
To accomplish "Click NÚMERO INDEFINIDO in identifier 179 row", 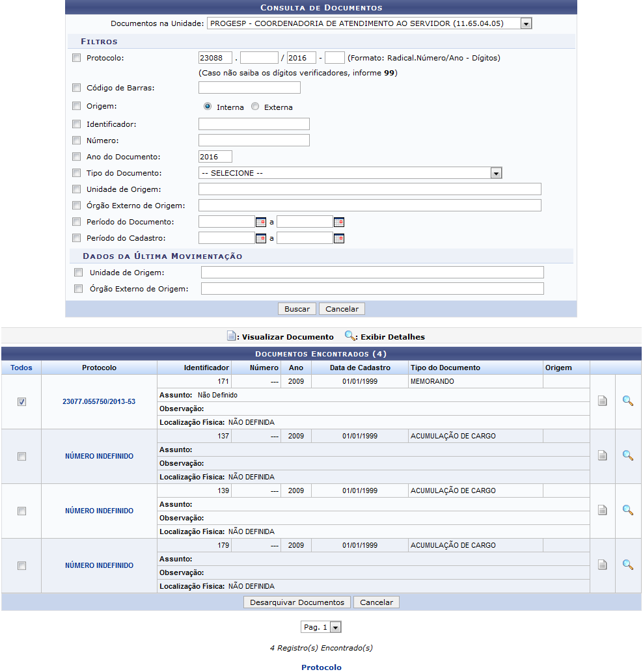I will click(x=99, y=566).
